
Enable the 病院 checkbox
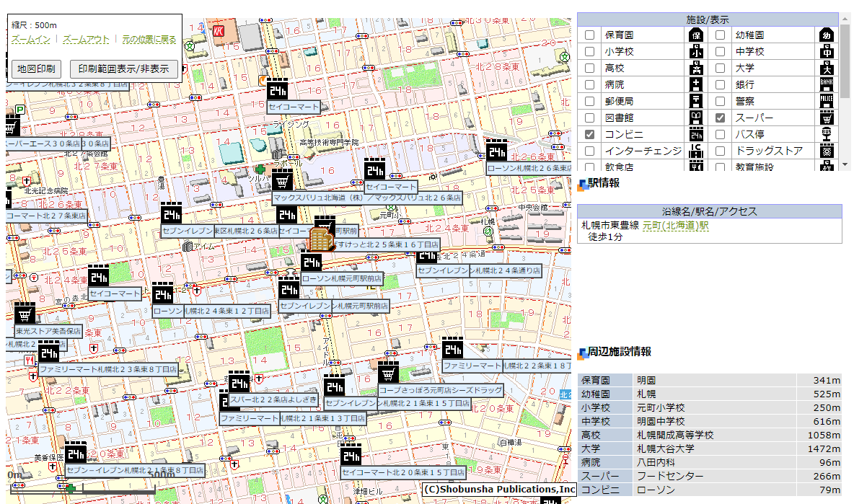[x=590, y=85]
